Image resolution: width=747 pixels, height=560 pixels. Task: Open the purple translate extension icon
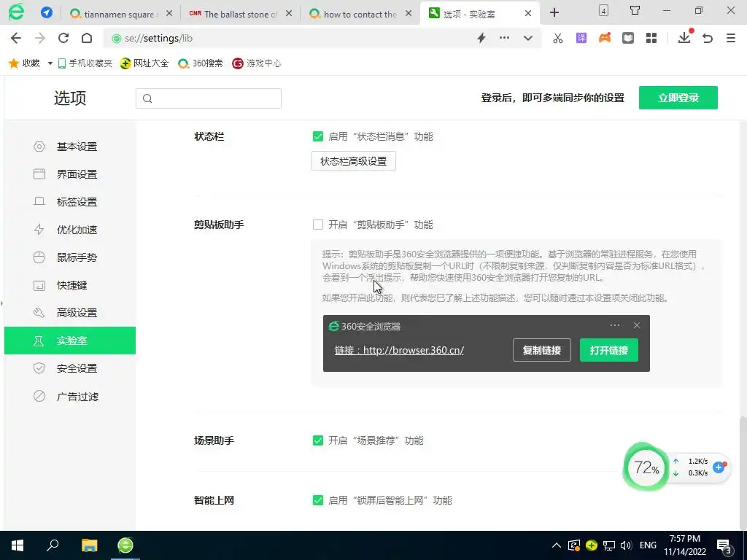[x=581, y=38]
